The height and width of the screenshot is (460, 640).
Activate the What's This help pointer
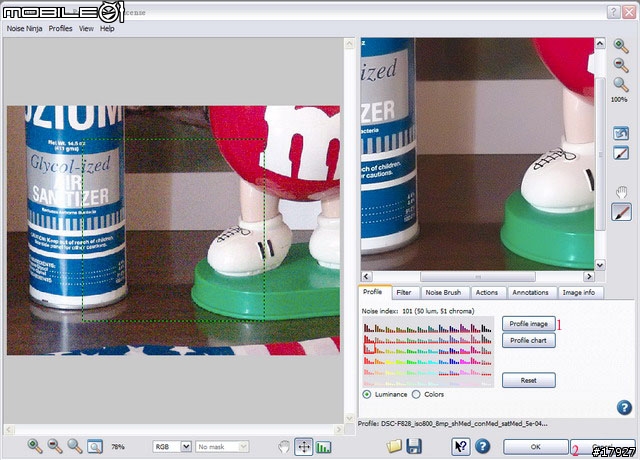tap(461, 447)
